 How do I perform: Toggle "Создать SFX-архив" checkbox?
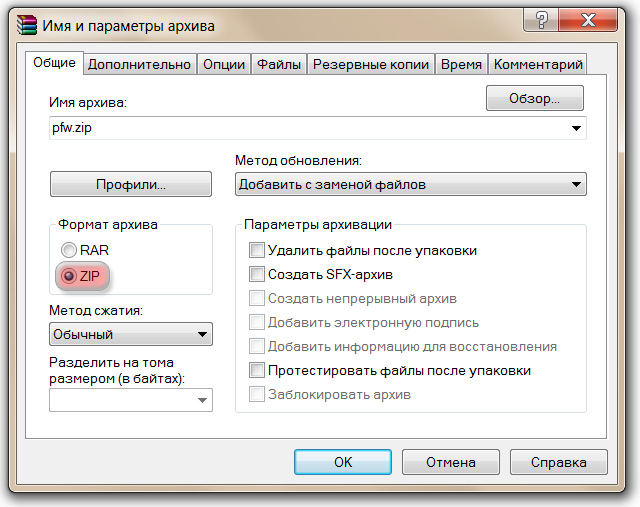tap(257, 274)
